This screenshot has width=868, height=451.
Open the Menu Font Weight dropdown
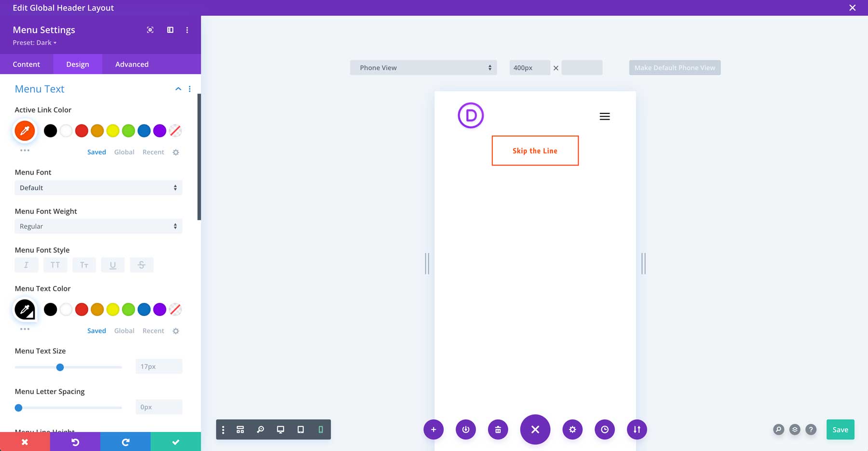tap(98, 226)
